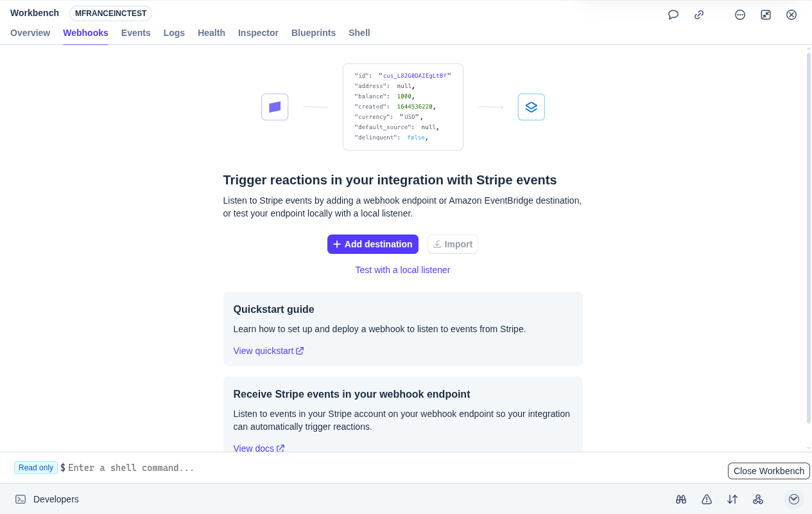Open webhooks shortcut in the Developers bar
812x514 pixels.
(758, 499)
